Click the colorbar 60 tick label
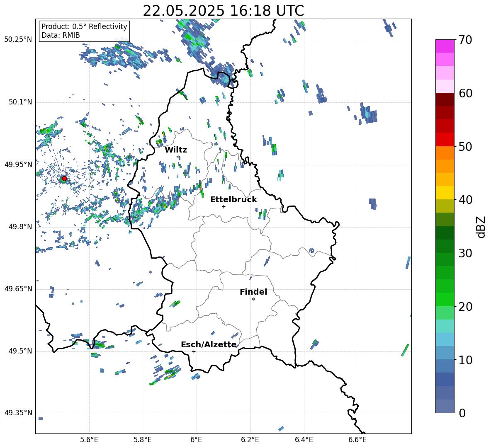Screen dimensions: 491x448 (x=466, y=93)
